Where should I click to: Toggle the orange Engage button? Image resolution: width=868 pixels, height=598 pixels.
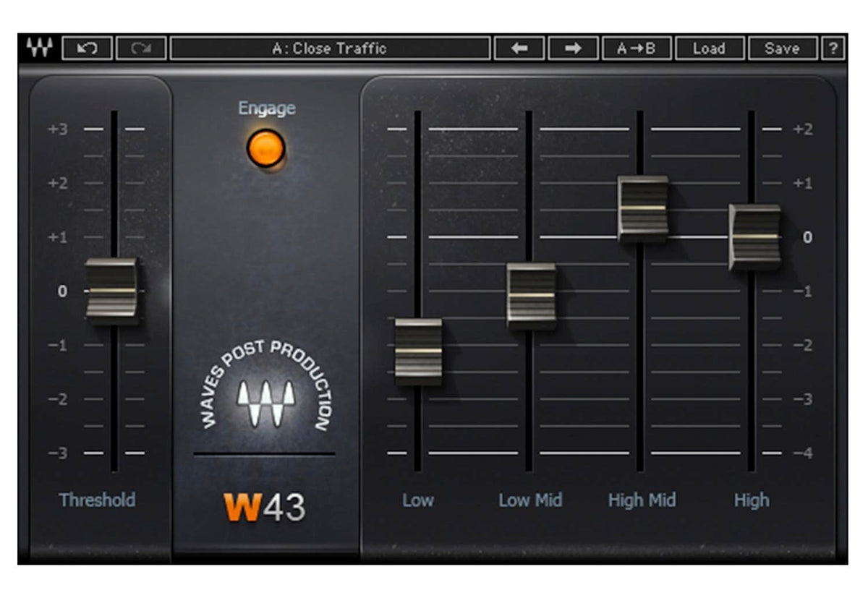pyautogui.click(x=265, y=148)
